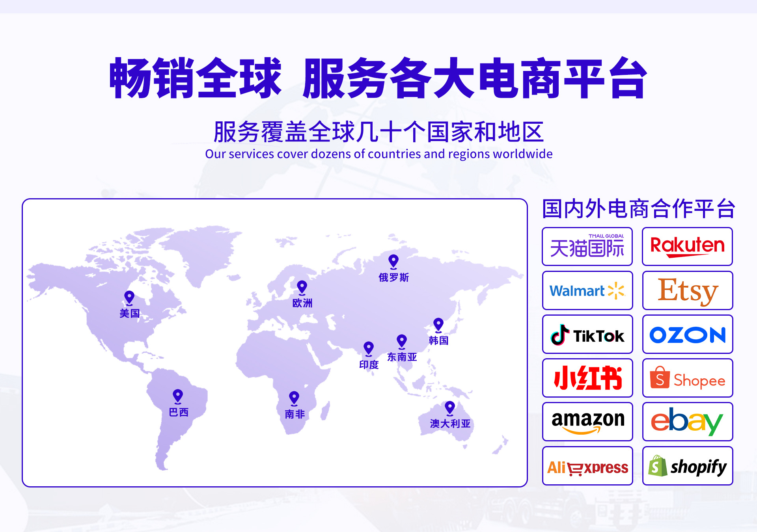Select the map pin above 东南亚
This screenshot has height=532, width=757.
pos(402,342)
